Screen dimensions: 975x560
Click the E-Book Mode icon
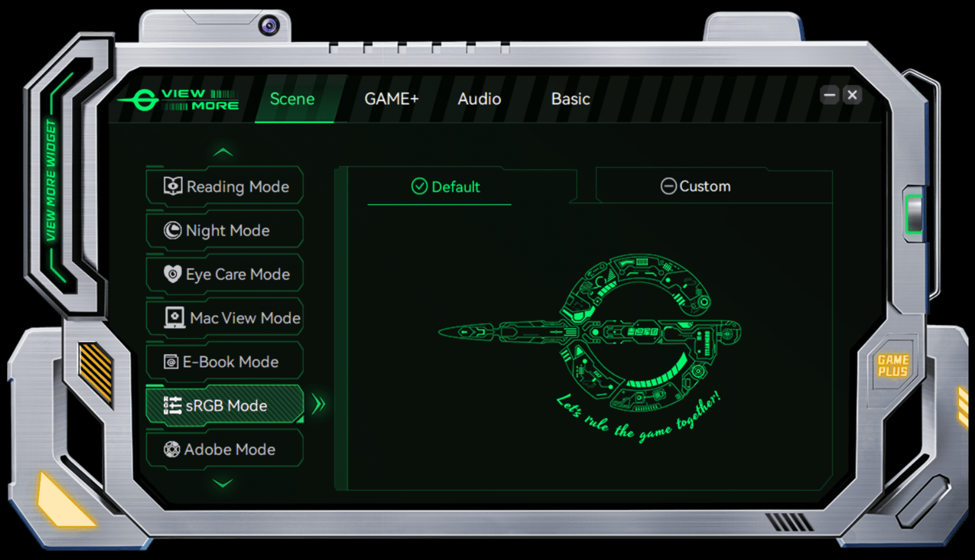(x=171, y=362)
